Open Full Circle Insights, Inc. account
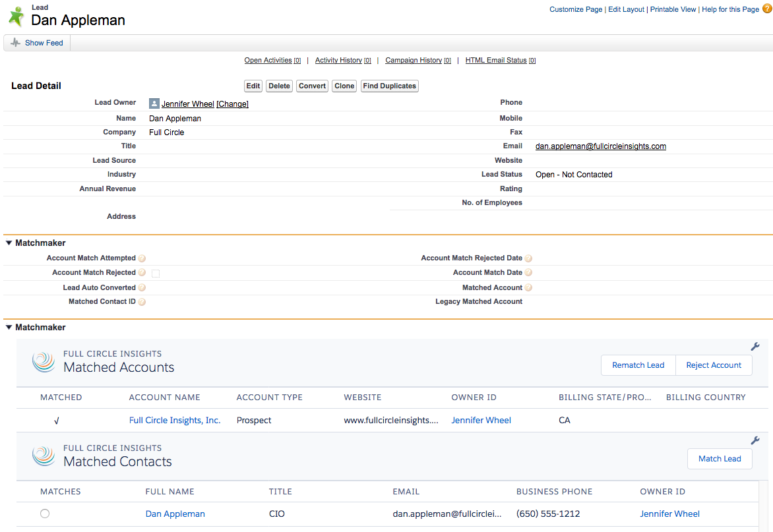Screen dimensions: 773x532 (x=175, y=420)
